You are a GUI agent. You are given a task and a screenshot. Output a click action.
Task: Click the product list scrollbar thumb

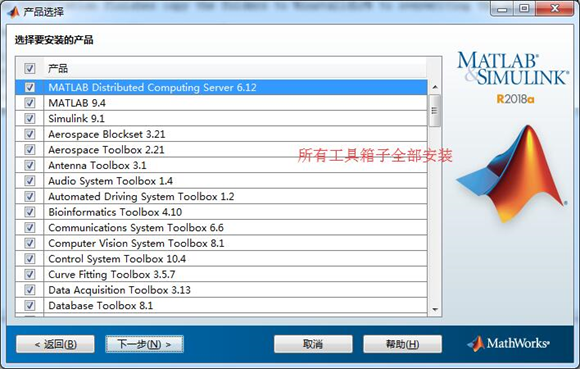(435, 110)
